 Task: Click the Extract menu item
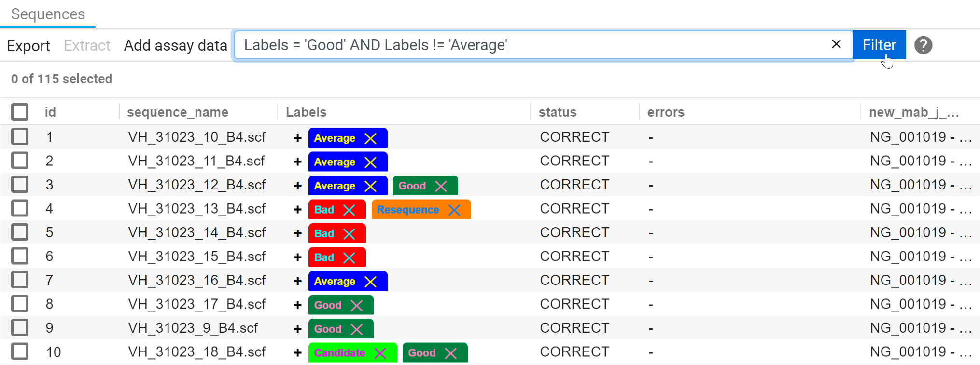87,45
